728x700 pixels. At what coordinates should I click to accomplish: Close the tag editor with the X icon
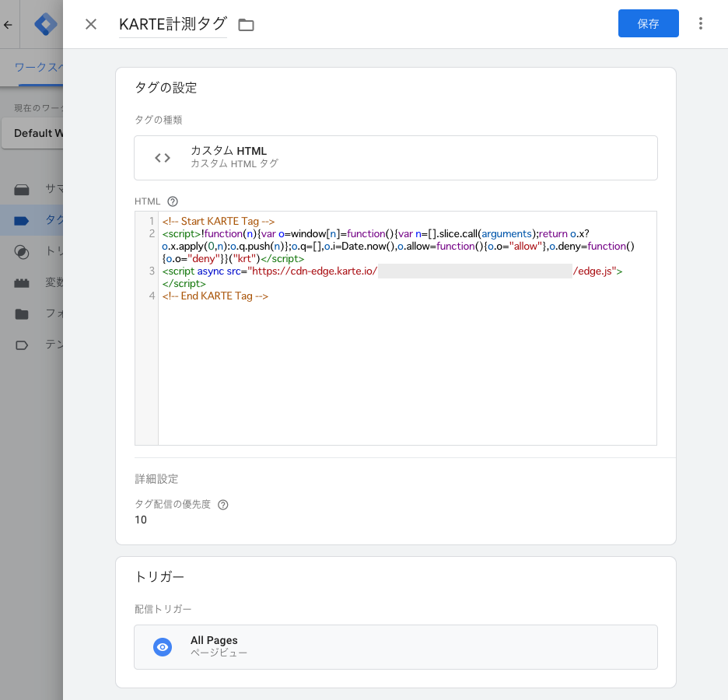(91, 24)
